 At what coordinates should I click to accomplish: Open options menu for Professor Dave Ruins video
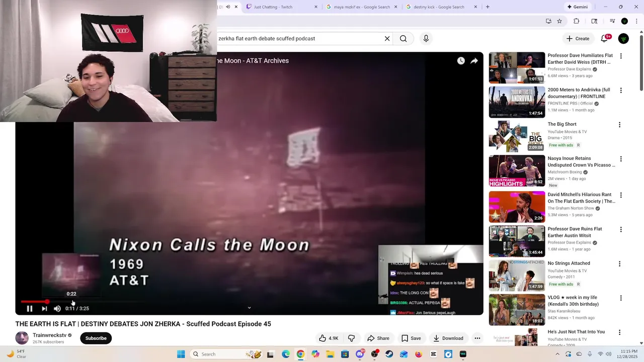[x=621, y=229]
